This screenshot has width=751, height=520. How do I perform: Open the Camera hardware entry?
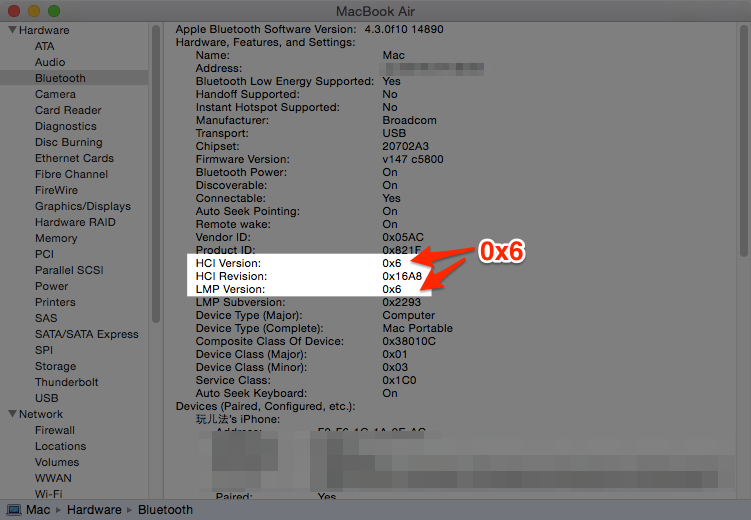(55, 94)
